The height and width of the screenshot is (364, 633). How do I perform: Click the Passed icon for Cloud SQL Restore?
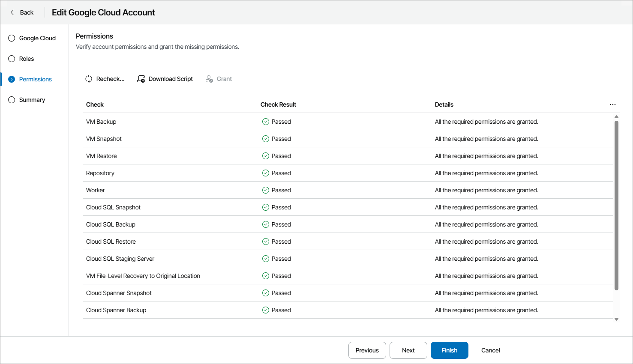pos(266,242)
